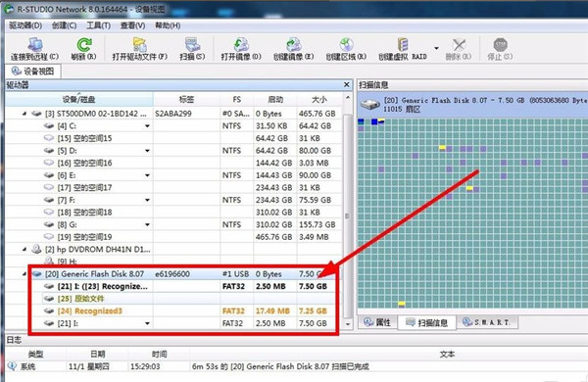Select the [2] hp DVDROM DH41N drive

click(97, 250)
